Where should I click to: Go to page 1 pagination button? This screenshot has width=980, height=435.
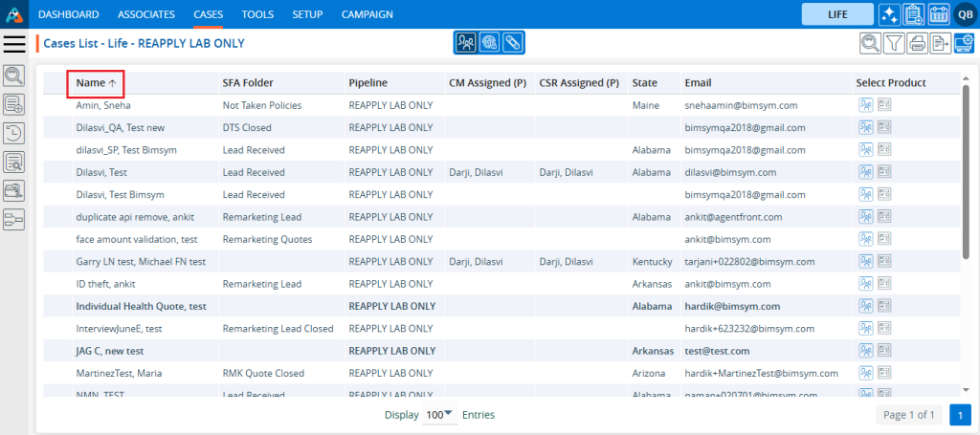[x=960, y=415]
